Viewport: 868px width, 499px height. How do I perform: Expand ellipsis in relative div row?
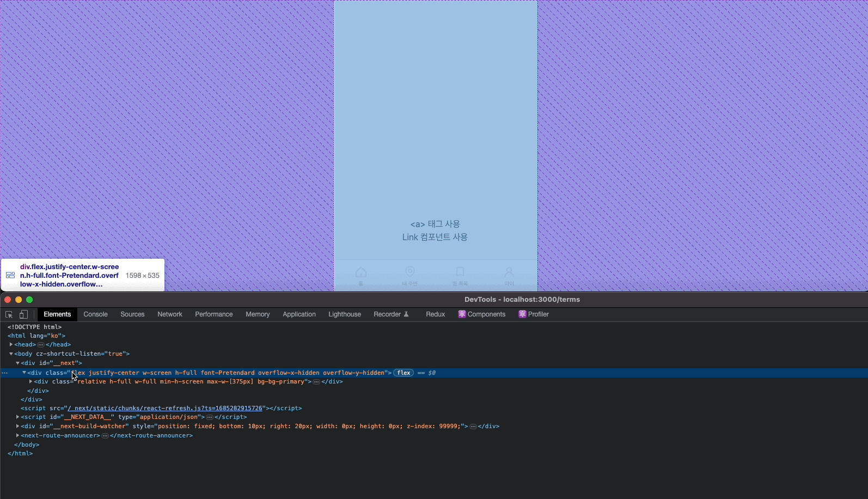[x=316, y=382]
